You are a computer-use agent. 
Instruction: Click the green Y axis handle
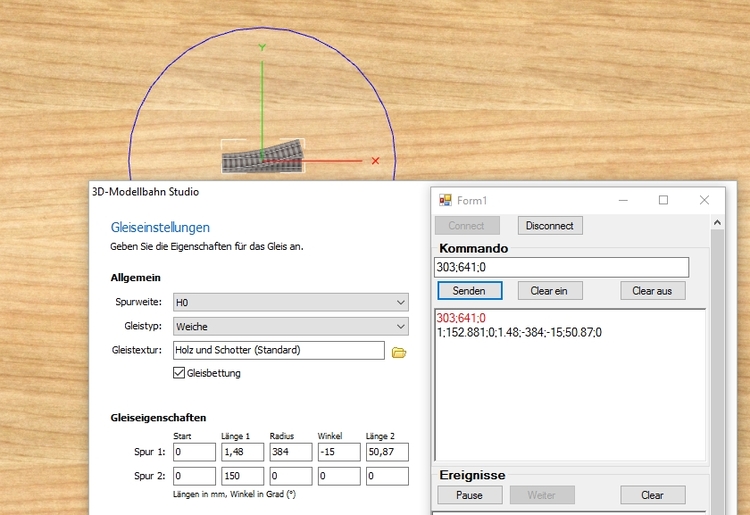(x=262, y=47)
